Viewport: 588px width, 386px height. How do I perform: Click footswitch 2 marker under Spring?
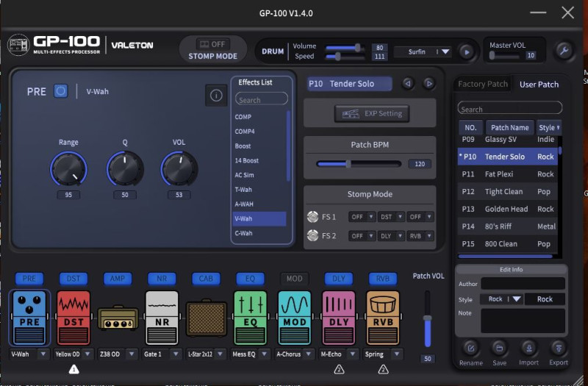[x=383, y=370]
